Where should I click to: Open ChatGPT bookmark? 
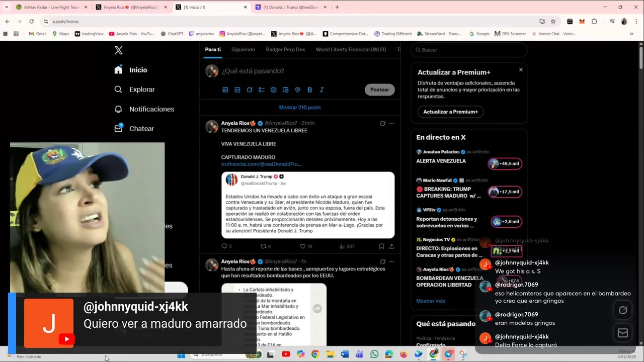pyautogui.click(x=172, y=34)
